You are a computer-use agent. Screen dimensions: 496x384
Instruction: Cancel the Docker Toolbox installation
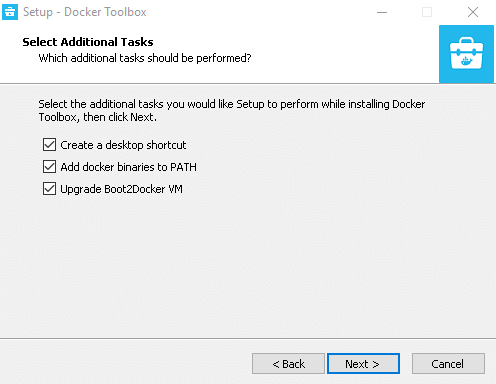click(448, 364)
